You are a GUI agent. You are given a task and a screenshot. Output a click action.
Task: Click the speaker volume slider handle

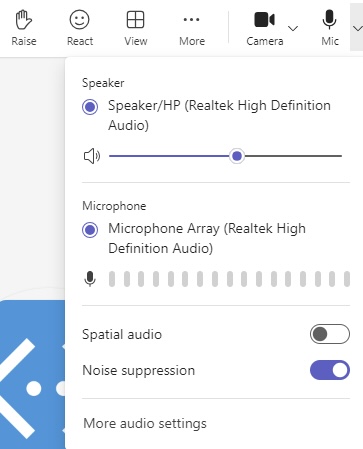tap(237, 156)
